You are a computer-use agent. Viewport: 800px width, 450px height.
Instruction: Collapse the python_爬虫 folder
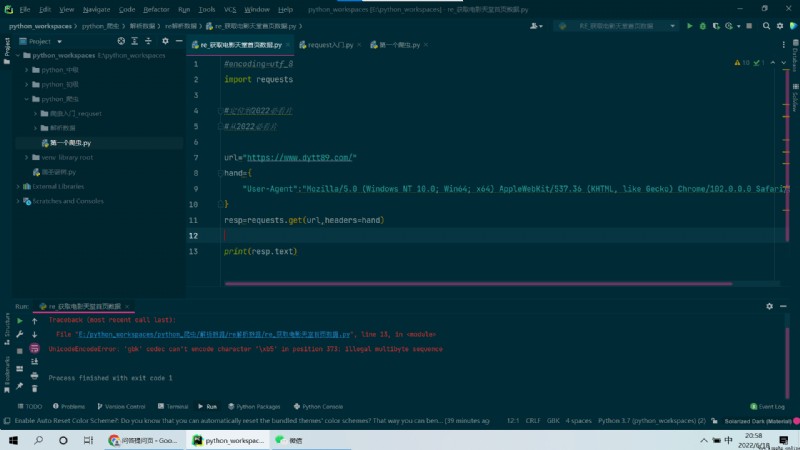[27, 99]
